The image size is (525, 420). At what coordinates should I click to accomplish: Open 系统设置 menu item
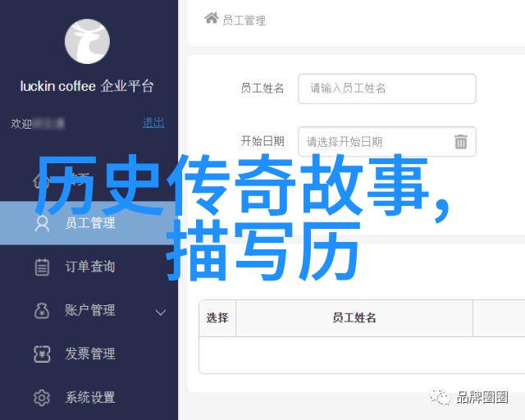89,397
